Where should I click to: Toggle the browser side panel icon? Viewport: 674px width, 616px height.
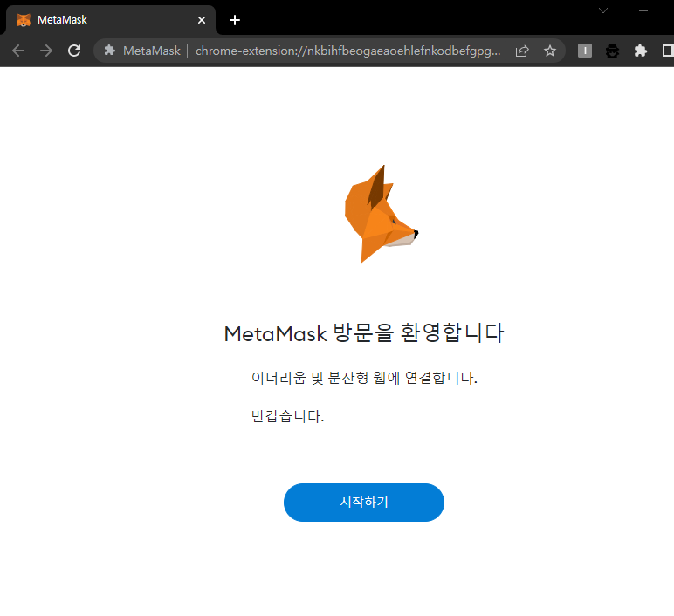click(x=668, y=51)
